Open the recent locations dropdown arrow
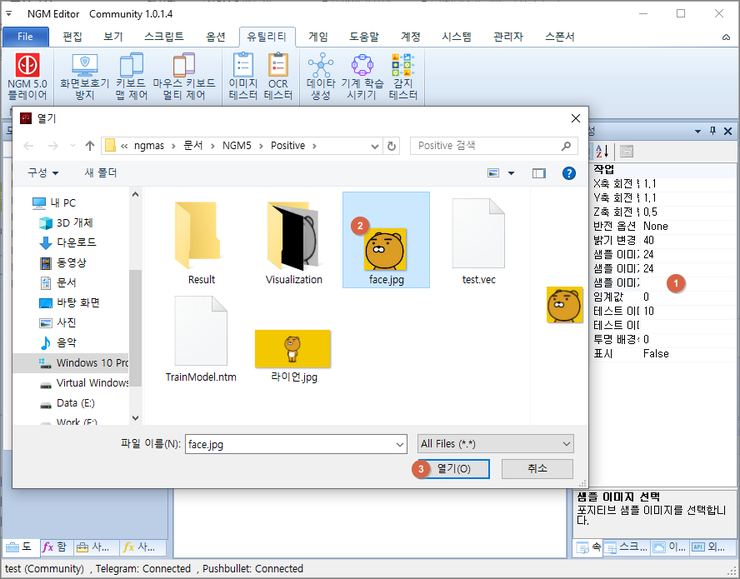740x579 pixels. tap(72, 146)
